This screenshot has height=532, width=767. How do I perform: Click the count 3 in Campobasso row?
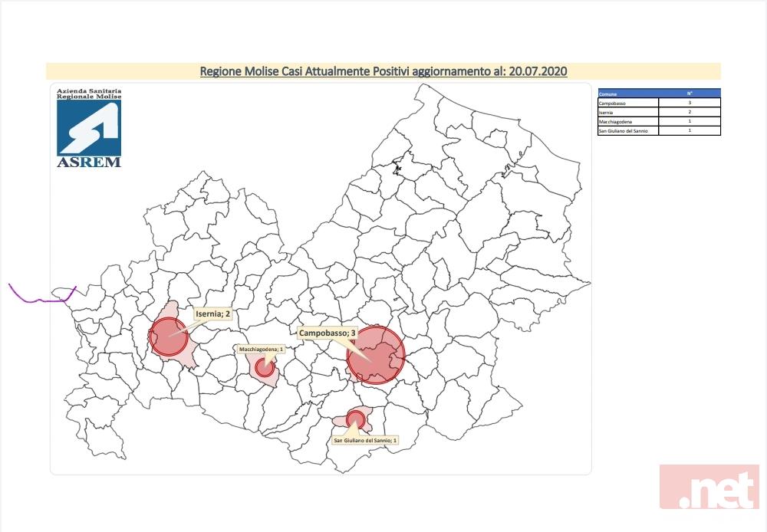coord(689,102)
